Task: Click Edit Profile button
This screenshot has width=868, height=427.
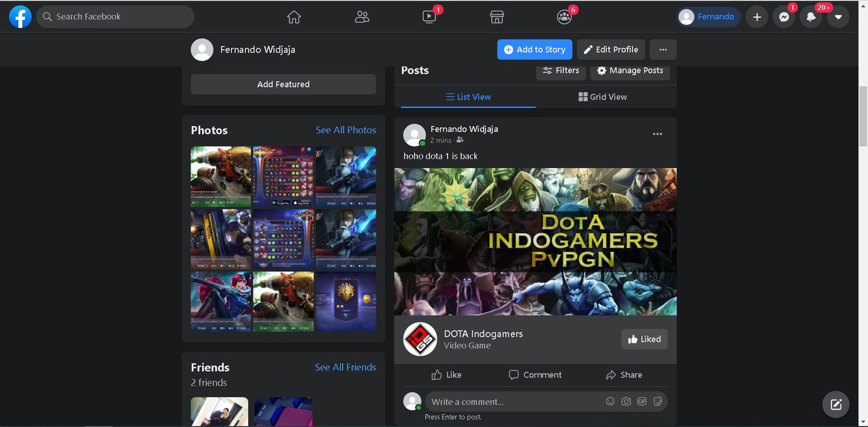Action: pos(611,49)
